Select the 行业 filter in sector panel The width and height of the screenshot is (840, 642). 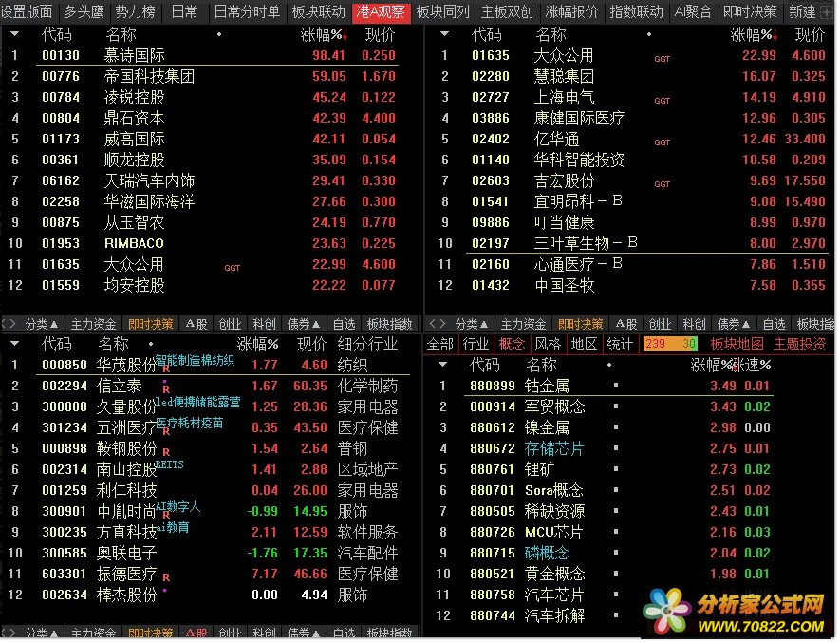click(x=476, y=344)
